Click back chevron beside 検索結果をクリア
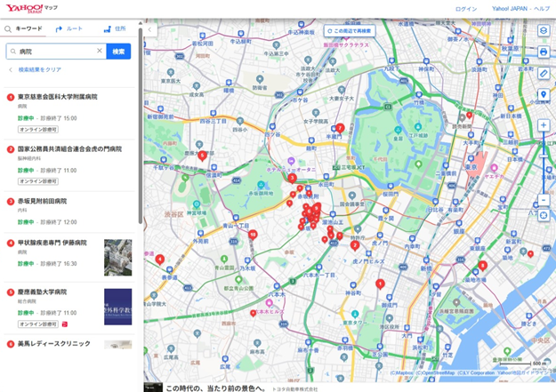556x392 pixels. 11,69
